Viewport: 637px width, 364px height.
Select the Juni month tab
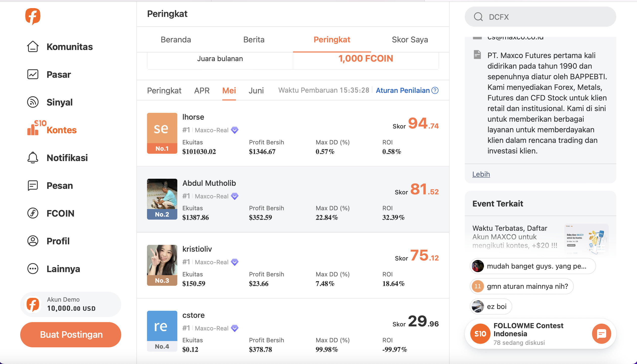point(256,91)
